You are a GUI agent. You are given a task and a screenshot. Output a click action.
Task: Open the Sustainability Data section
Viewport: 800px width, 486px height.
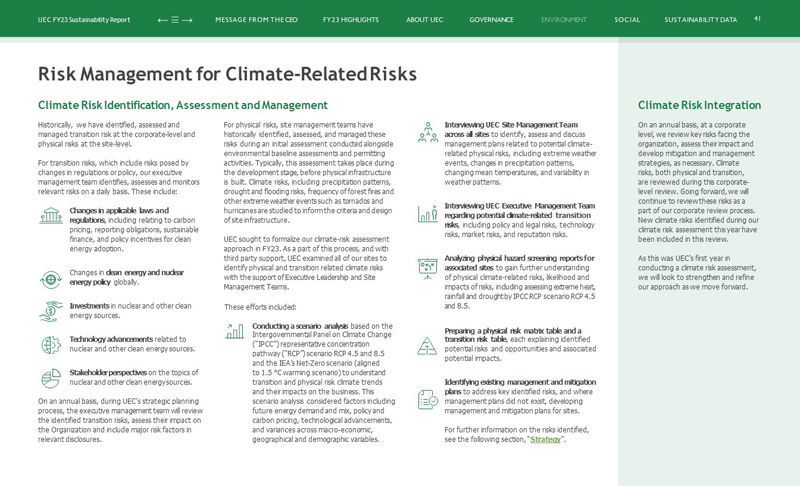click(x=700, y=20)
